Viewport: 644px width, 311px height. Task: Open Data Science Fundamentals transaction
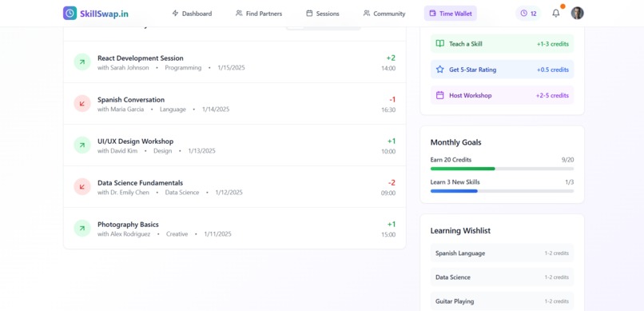235,186
